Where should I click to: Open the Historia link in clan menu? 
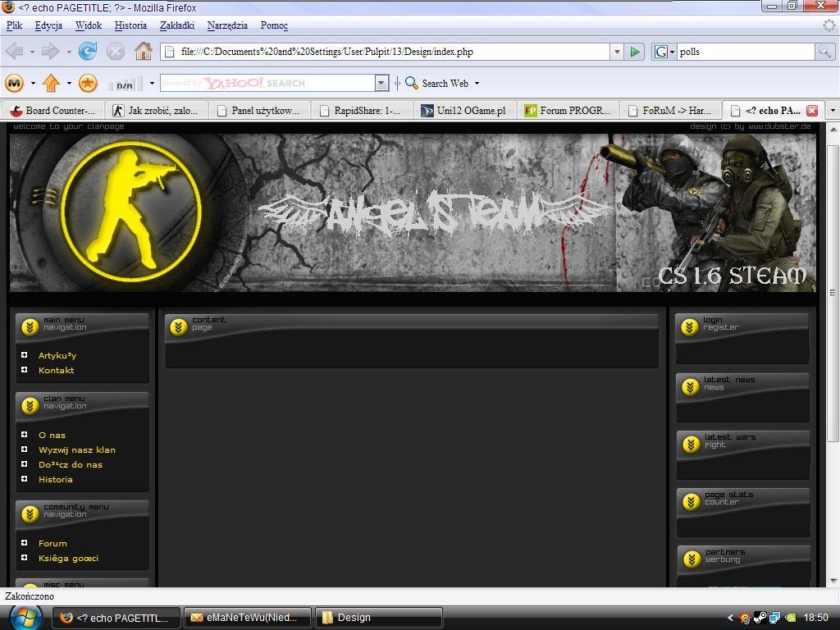56,479
